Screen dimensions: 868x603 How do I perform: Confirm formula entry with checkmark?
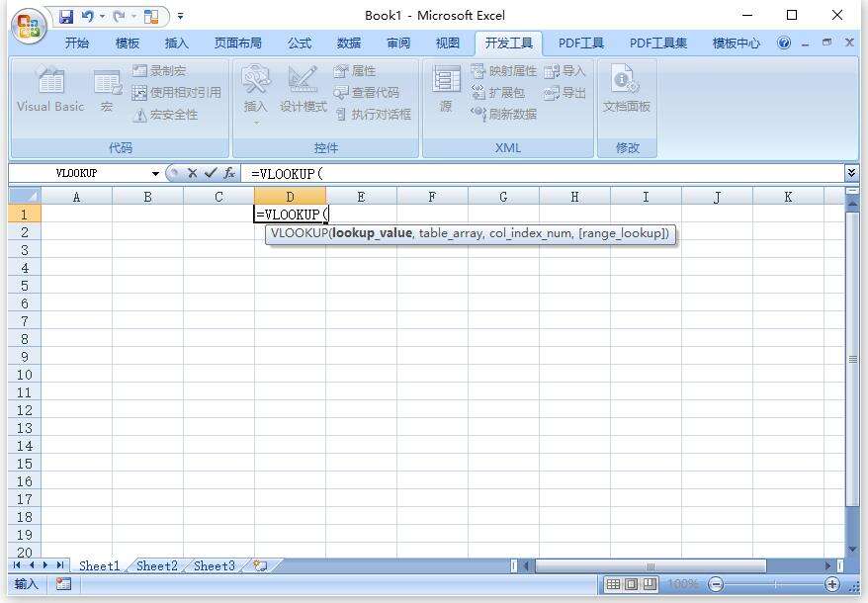pyautogui.click(x=211, y=173)
